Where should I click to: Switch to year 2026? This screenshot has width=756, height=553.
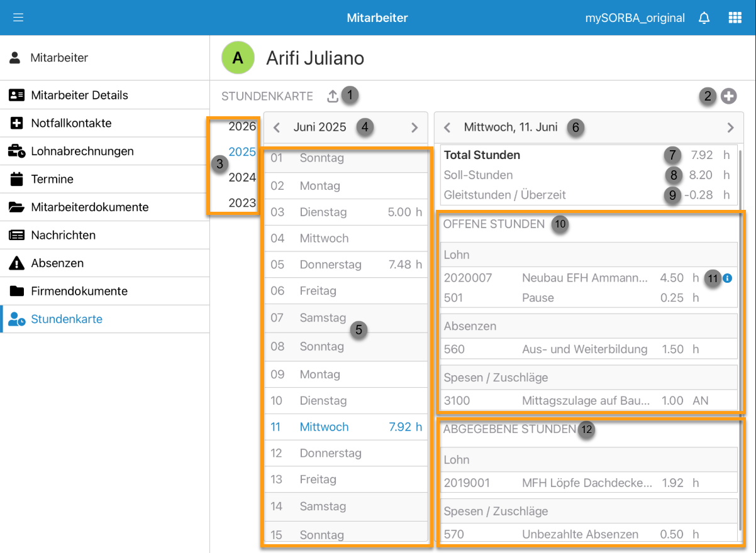coord(242,126)
